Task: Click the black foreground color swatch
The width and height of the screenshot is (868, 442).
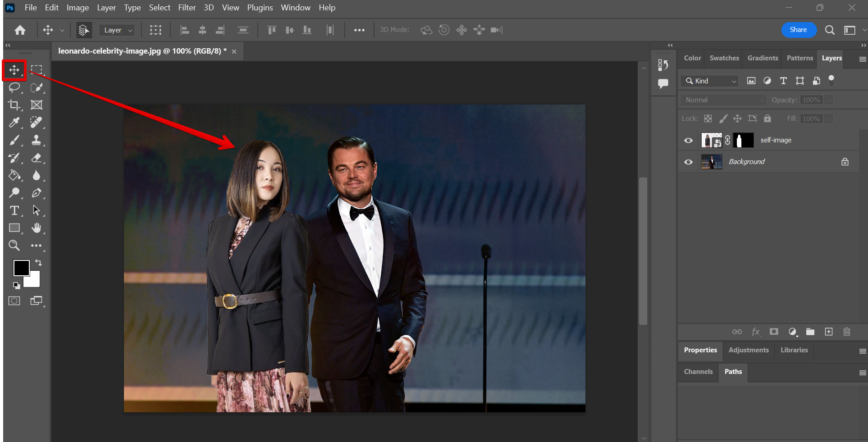Action: click(x=21, y=268)
